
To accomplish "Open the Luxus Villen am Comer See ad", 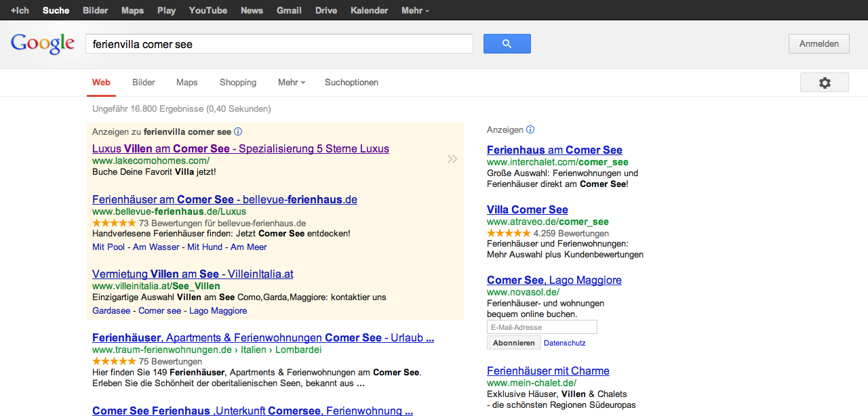I will tap(241, 149).
